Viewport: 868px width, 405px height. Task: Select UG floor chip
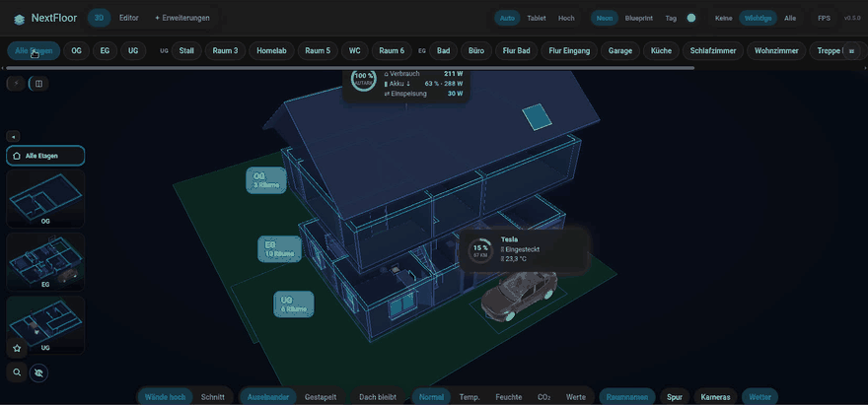tap(133, 51)
